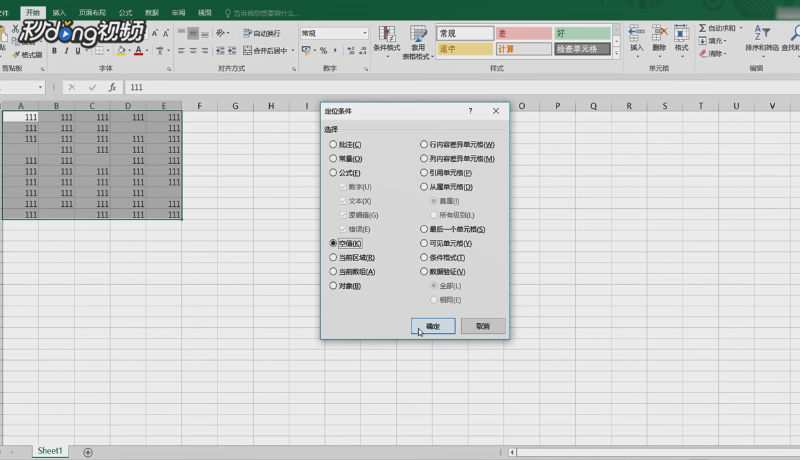
Task: Click the Insert cells (插入) icon
Action: point(636,40)
